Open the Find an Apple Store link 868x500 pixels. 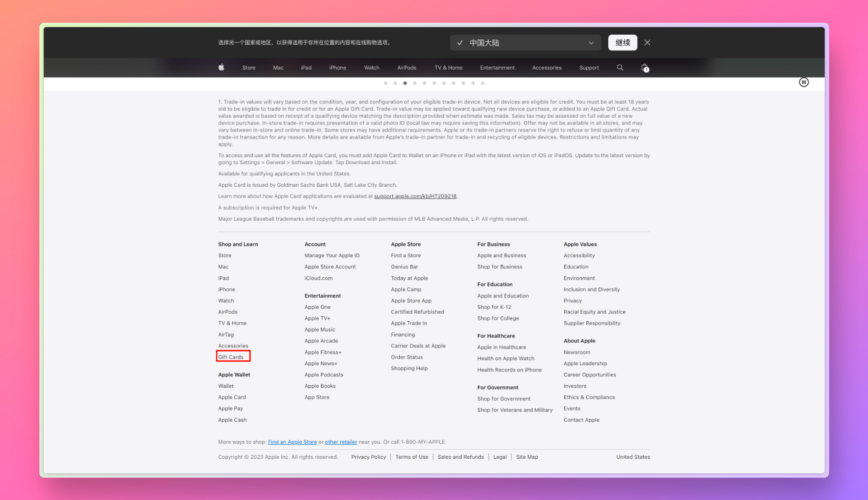293,442
